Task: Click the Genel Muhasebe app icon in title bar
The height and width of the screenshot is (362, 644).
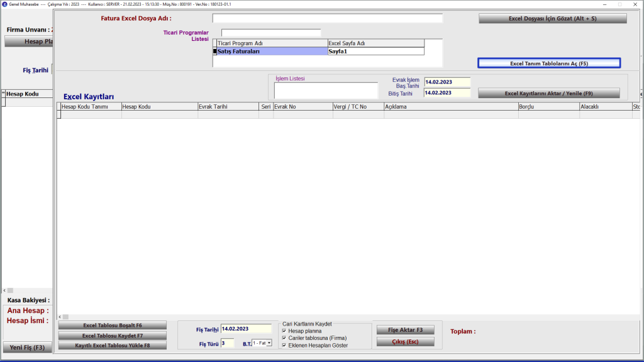Action: [x=5, y=4]
